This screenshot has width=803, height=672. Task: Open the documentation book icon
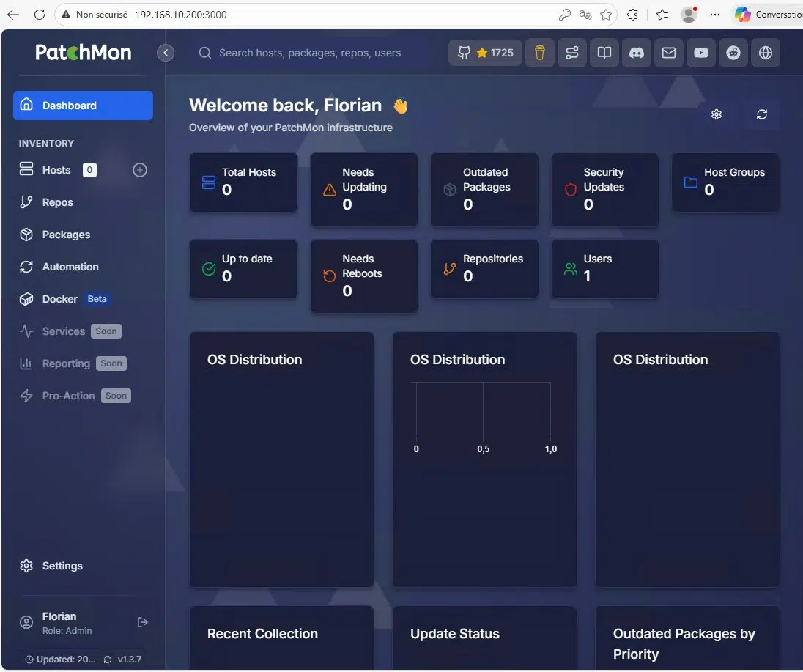(604, 53)
